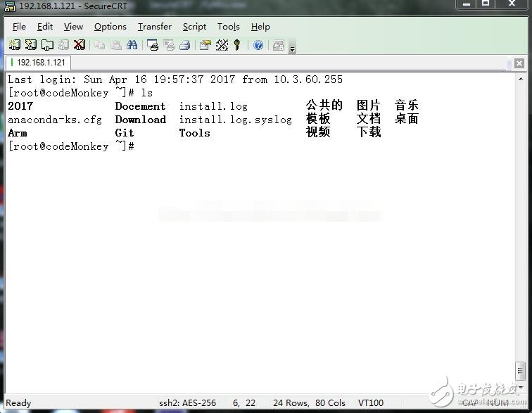Open the File menu
Image resolution: width=532 pixels, height=413 pixels.
click(x=19, y=27)
